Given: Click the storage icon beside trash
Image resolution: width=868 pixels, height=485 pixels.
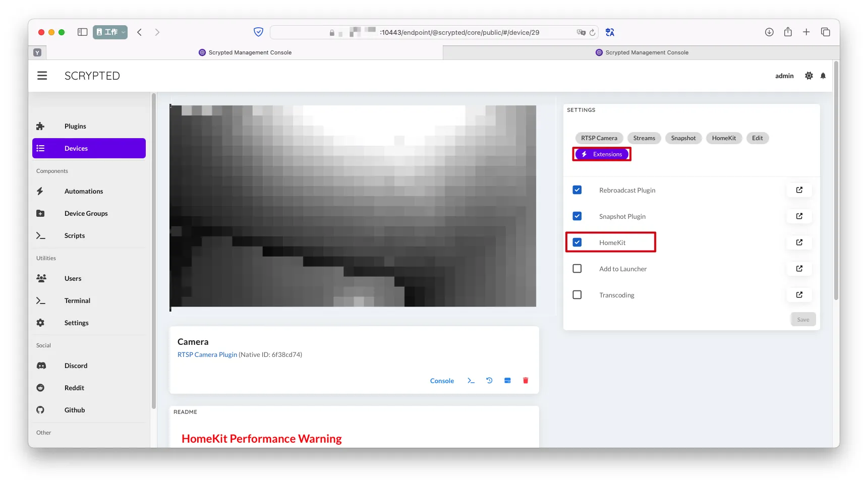Looking at the screenshot, I should [507, 381].
